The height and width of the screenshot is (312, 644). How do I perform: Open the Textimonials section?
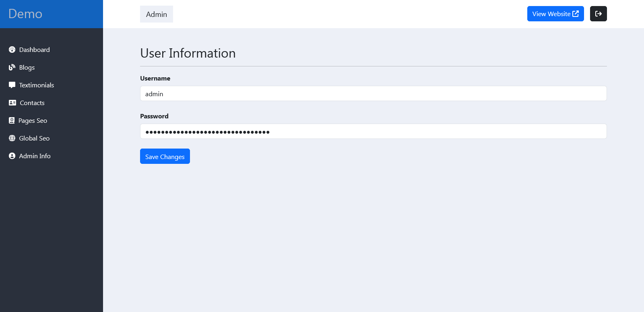pos(37,85)
